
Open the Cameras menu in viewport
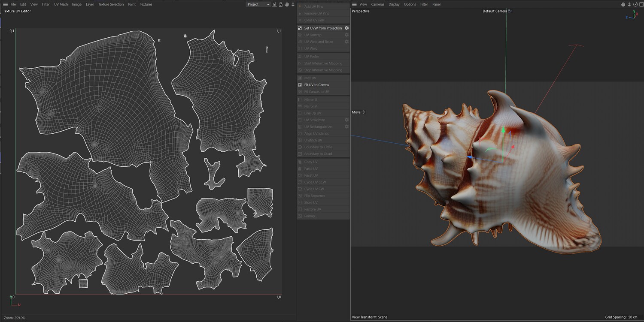pos(378,4)
